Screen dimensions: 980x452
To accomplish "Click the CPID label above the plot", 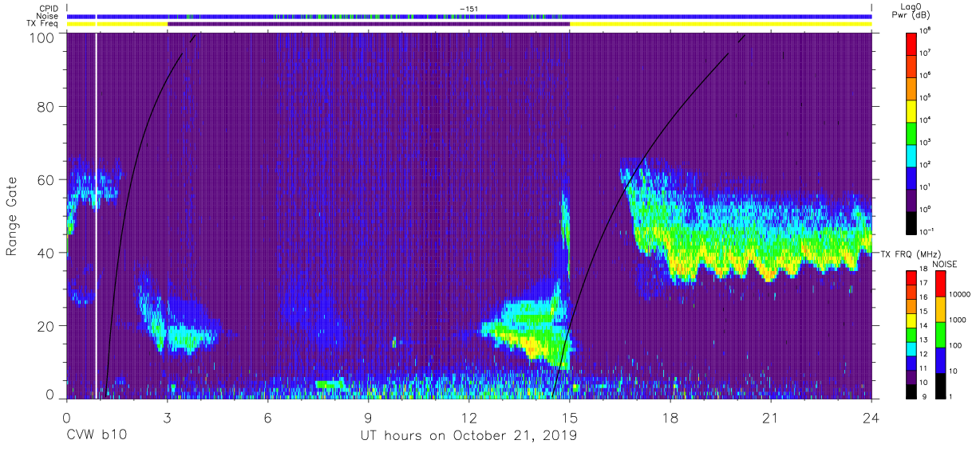I will (x=49, y=9).
